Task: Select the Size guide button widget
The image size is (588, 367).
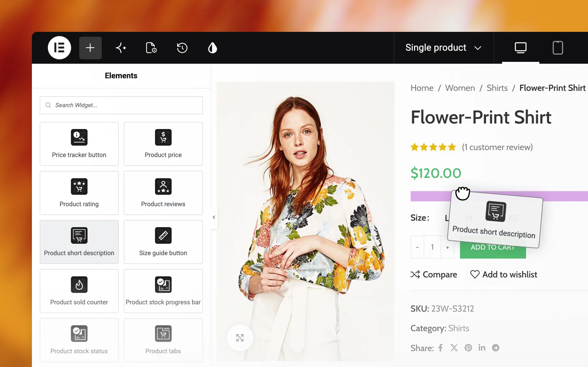Action: coord(163,242)
